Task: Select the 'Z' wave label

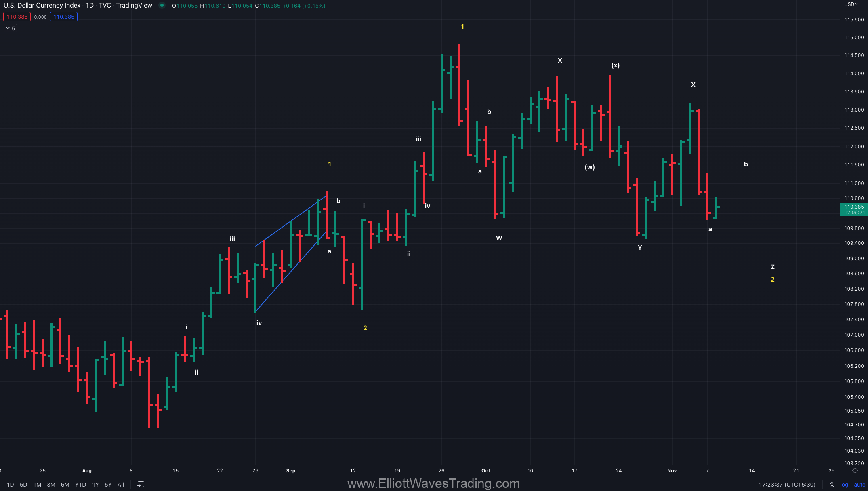Action: pos(773,267)
